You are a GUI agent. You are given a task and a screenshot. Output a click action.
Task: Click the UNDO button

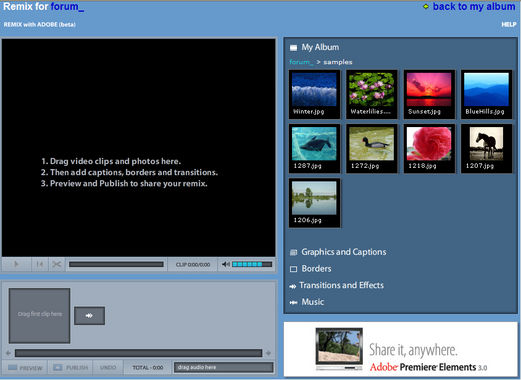pyautogui.click(x=108, y=368)
